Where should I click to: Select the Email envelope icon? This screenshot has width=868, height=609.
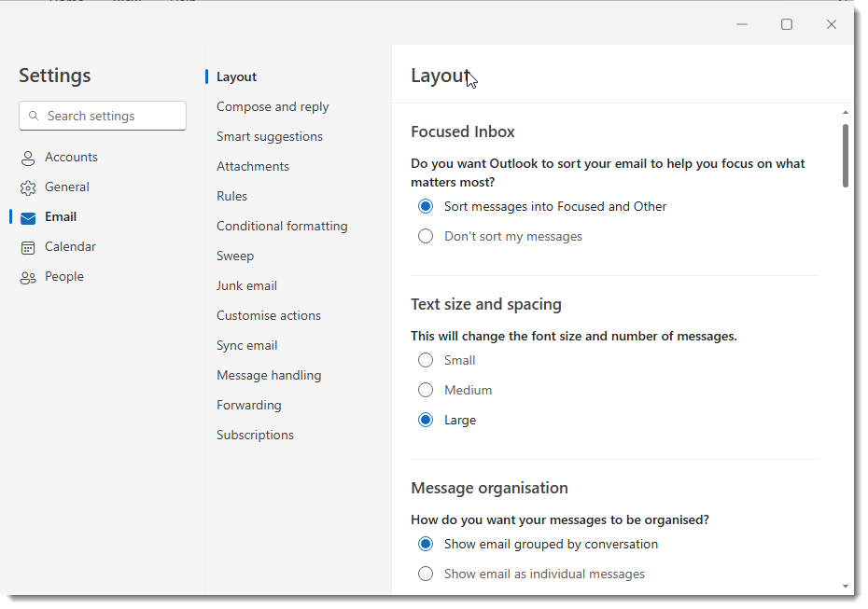(28, 216)
